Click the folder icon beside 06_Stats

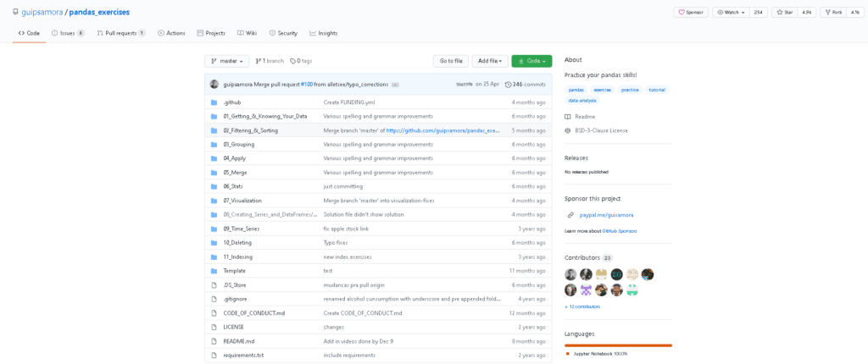[214, 186]
